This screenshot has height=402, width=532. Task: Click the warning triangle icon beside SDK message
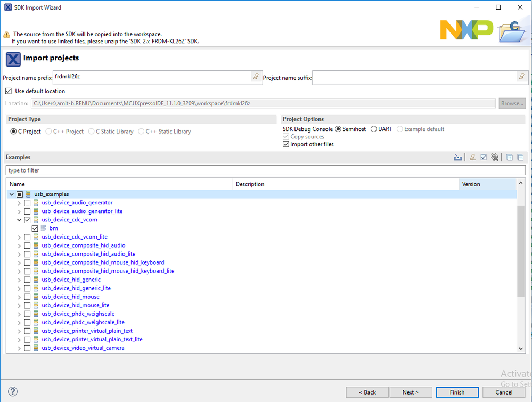click(6, 35)
